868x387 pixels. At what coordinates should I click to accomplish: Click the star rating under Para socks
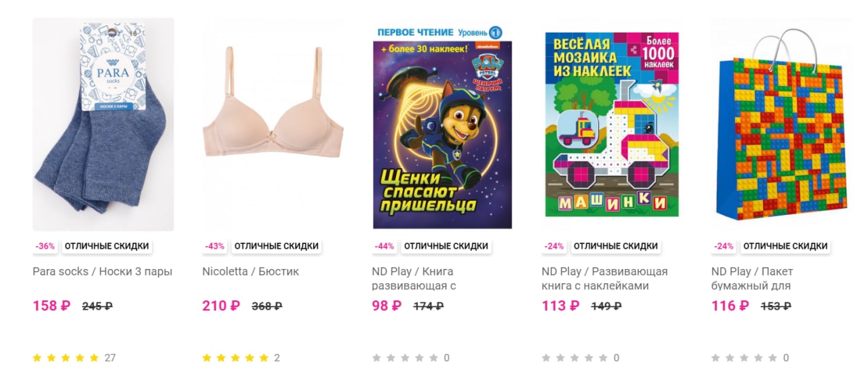(66, 358)
